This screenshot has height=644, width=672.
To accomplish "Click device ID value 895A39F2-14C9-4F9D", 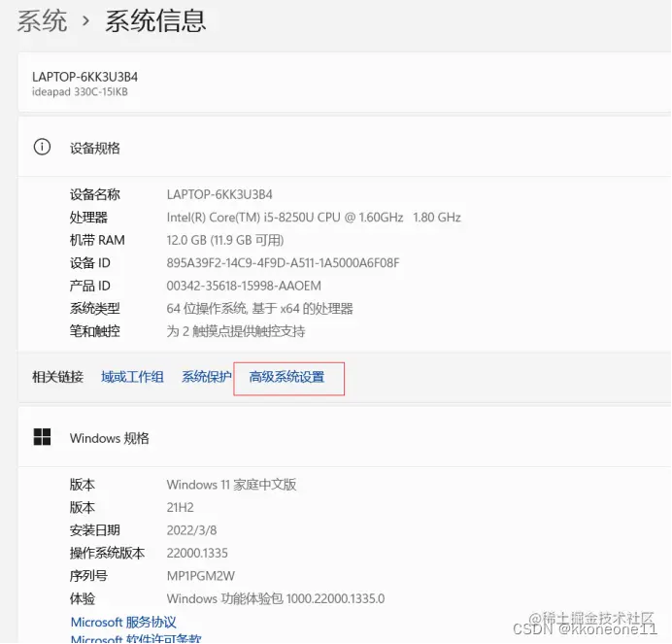I will 283,263.
